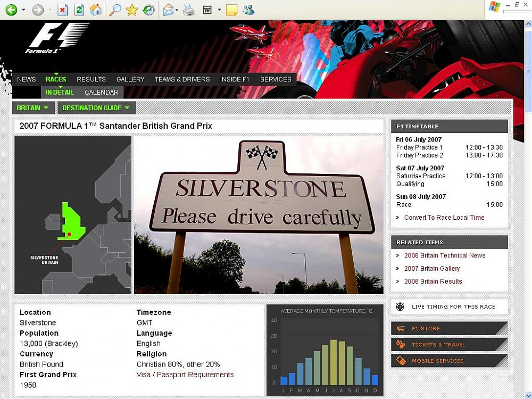Click the British Pound currency value
532x399 pixels.
pyautogui.click(x=41, y=364)
